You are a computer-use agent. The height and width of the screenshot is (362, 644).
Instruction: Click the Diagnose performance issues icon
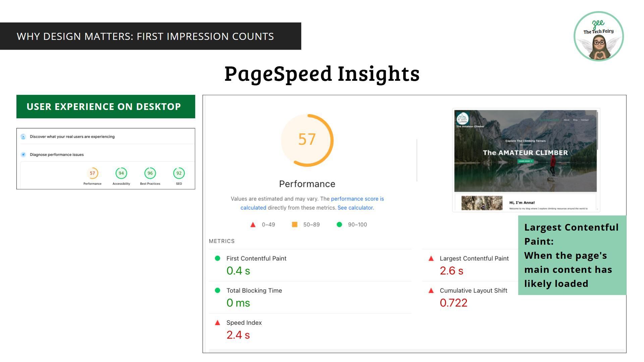click(x=23, y=155)
